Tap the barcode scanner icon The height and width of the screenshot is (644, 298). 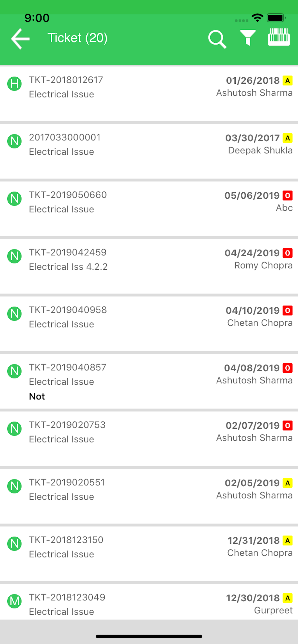[x=279, y=37]
